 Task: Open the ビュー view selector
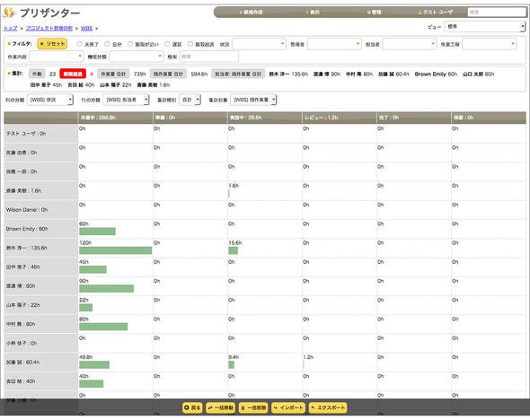click(485, 26)
